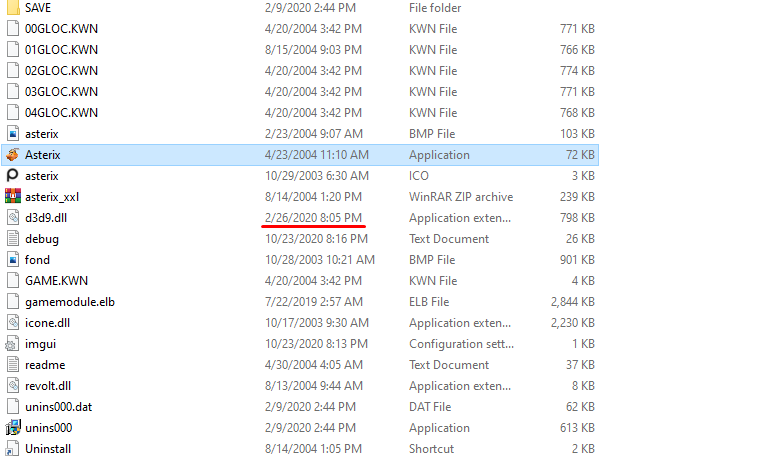This screenshot has height=461, width=757.
Task: Click the revolt.dll file icon
Action: 13,386
